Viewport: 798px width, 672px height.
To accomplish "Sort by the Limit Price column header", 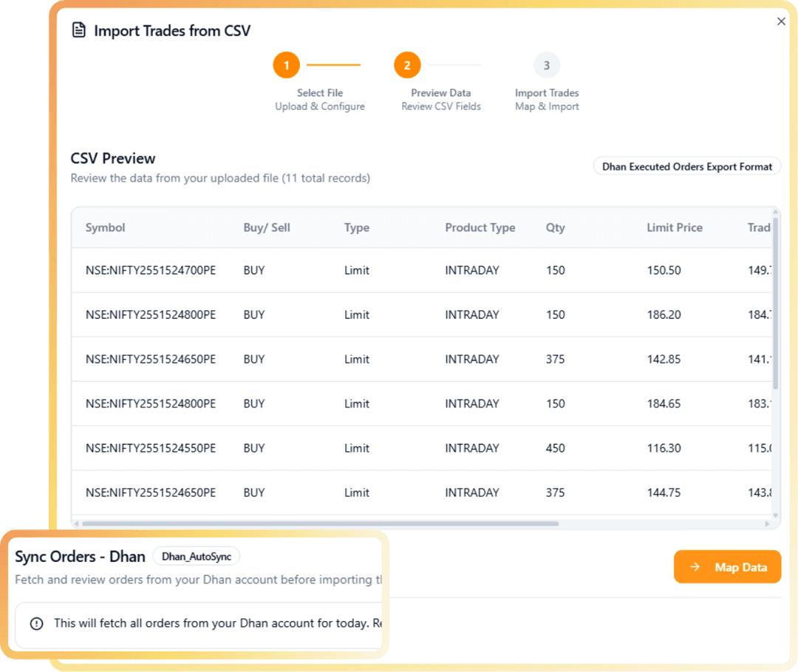I will 675,227.
